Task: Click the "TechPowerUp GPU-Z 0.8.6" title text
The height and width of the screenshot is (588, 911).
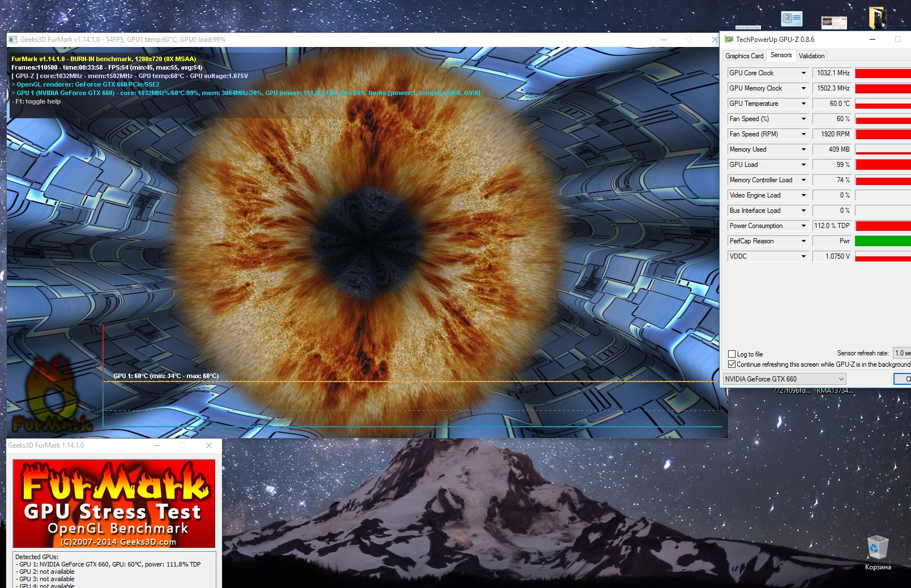Action: (775, 40)
